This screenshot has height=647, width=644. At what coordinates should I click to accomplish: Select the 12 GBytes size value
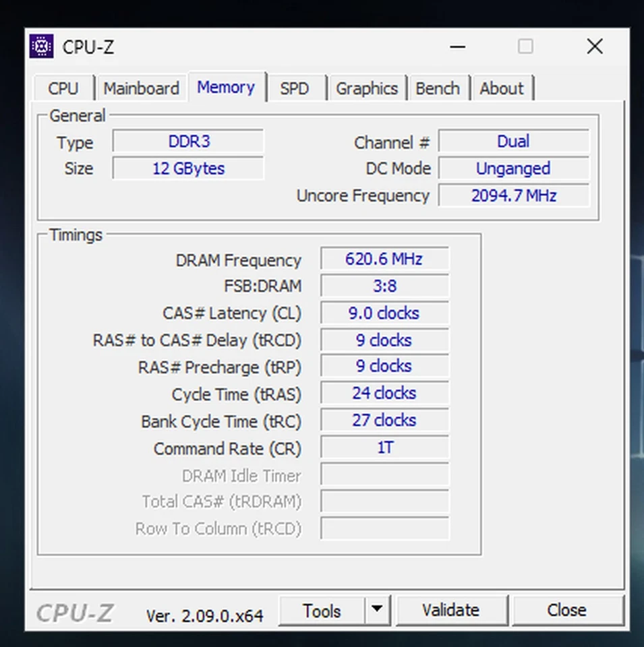point(188,168)
